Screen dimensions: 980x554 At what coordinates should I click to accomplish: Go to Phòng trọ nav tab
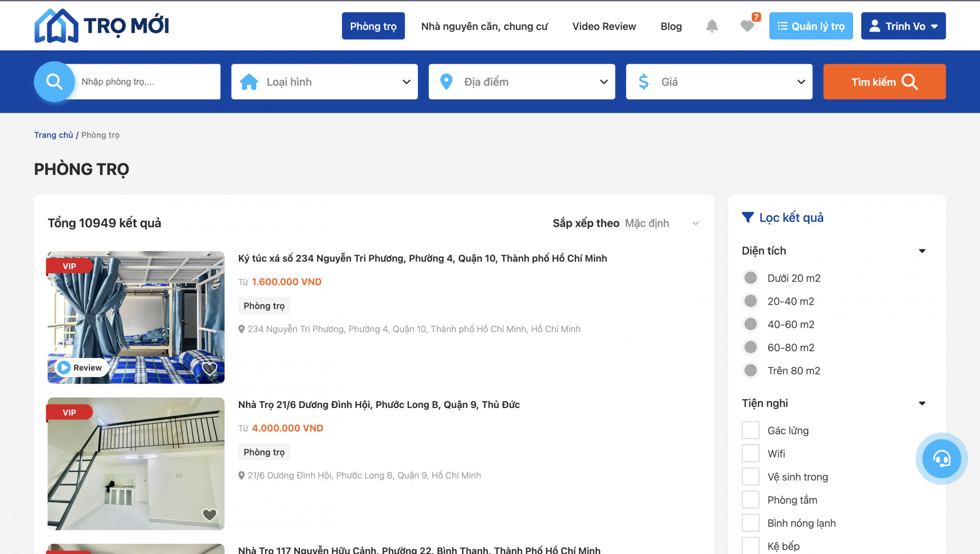tap(373, 26)
